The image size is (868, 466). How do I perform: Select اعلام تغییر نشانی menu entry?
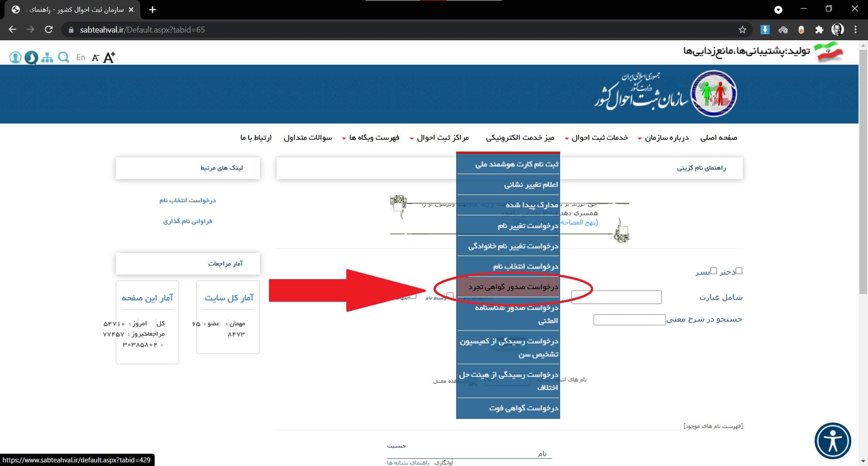508,185
